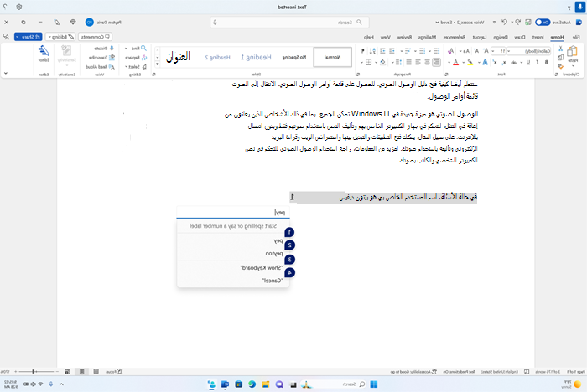This screenshot has height=392, width=587.
Task: Click the Increase Indent icon
Action: pos(382,51)
